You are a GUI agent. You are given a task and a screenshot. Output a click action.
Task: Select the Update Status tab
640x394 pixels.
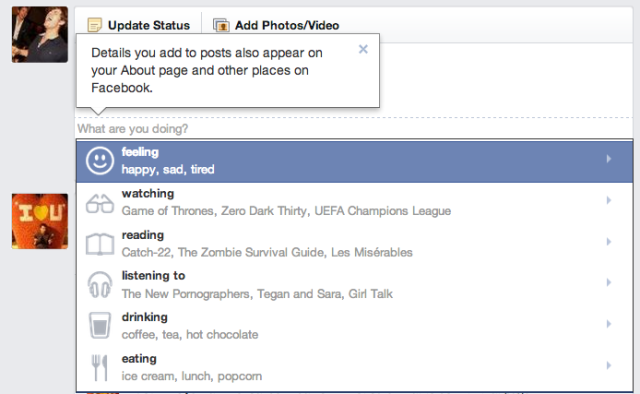coord(139,25)
